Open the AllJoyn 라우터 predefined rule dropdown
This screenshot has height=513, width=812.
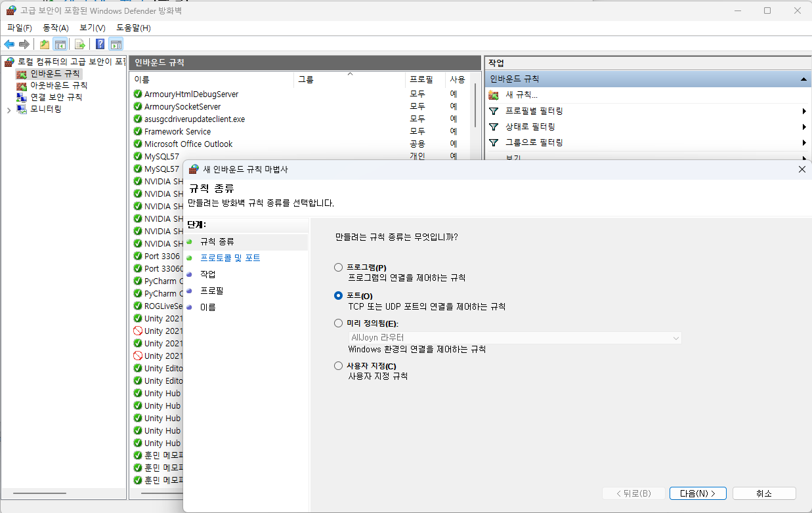pos(515,337)
